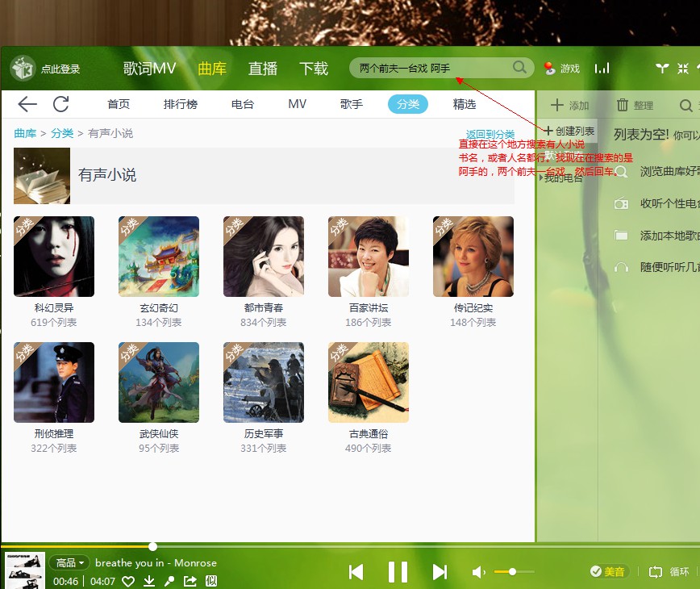Click the magnifier icon in search box
This screenshot has height=589, width=700.
click(x=520, y=68)
